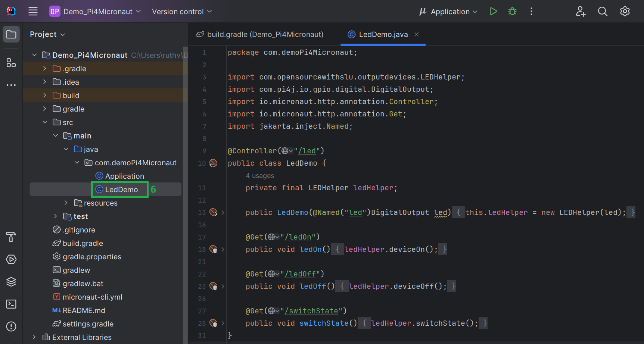644x344 pixels.
Task: Open Search Everywhere magnifier
Action: point(603,12)
